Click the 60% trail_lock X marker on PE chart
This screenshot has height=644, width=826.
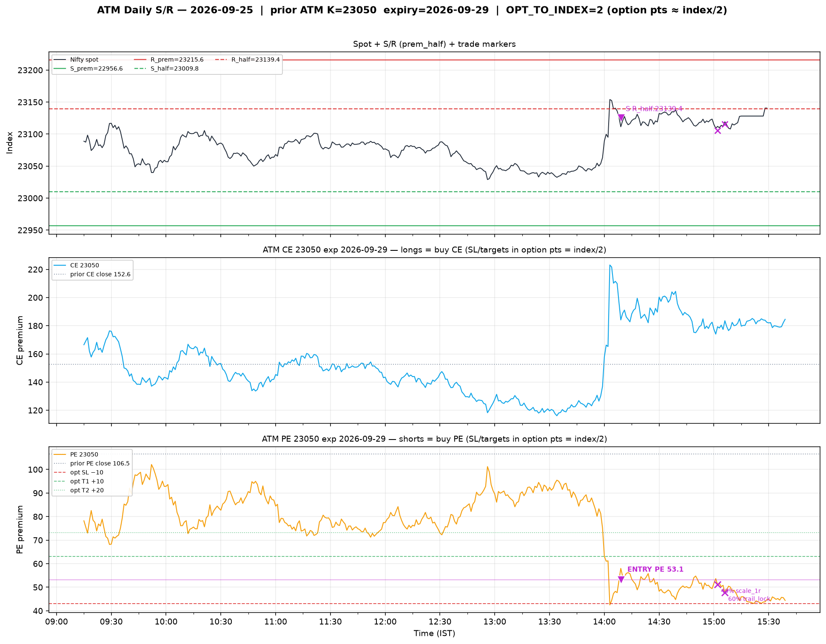click(x=725, y=593)
